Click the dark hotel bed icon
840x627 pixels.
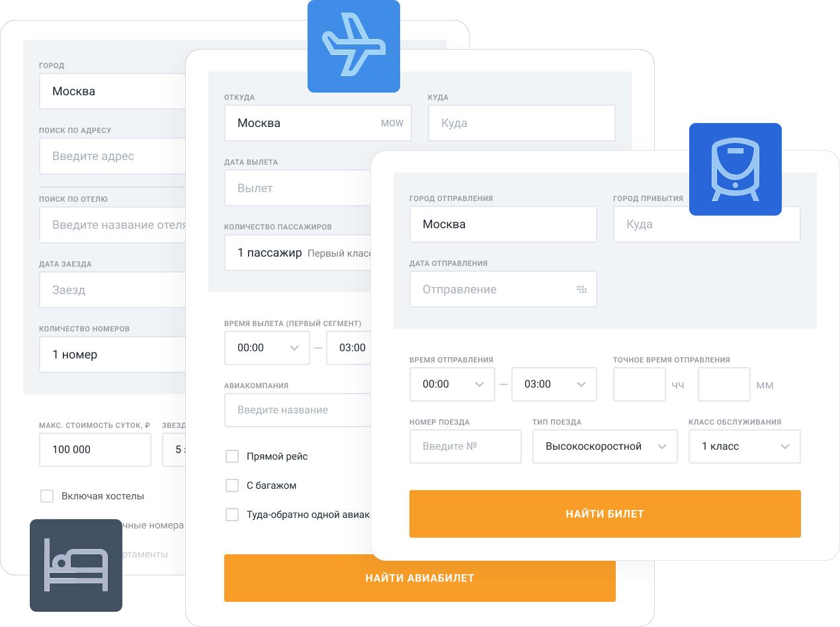point(75,565)
